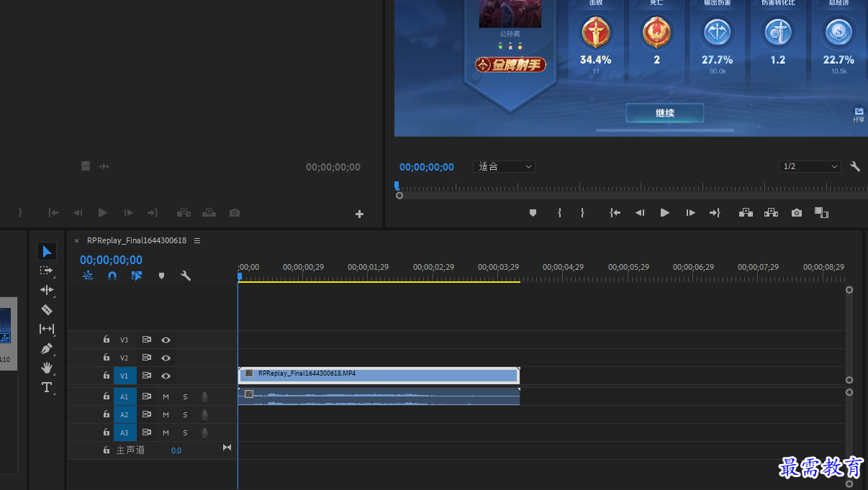
Task: Enable voice-over record on track A1
Action: click(x=205, y=396)
